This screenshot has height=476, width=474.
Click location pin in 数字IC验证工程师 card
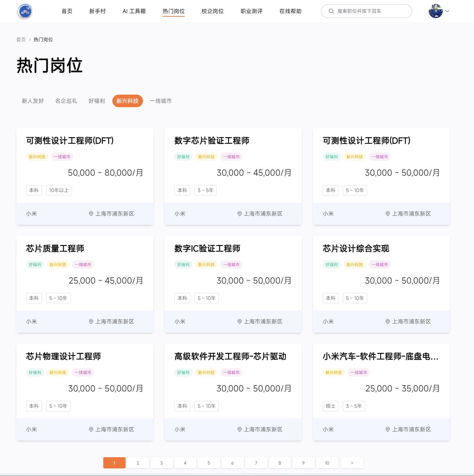(240, 322)
